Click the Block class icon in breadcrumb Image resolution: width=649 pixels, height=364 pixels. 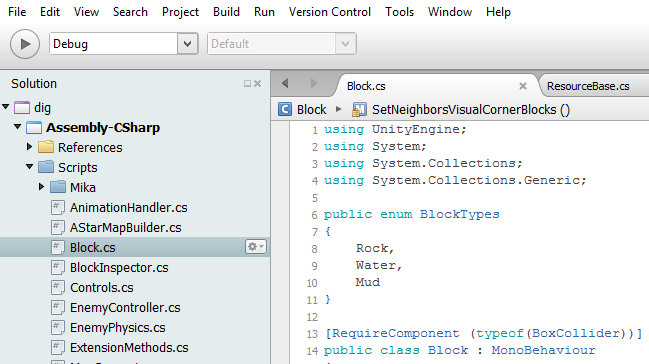point(285,110)
